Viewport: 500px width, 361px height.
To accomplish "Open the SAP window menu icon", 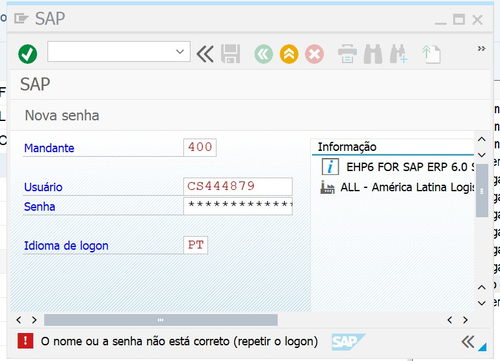I will (21, 19).
